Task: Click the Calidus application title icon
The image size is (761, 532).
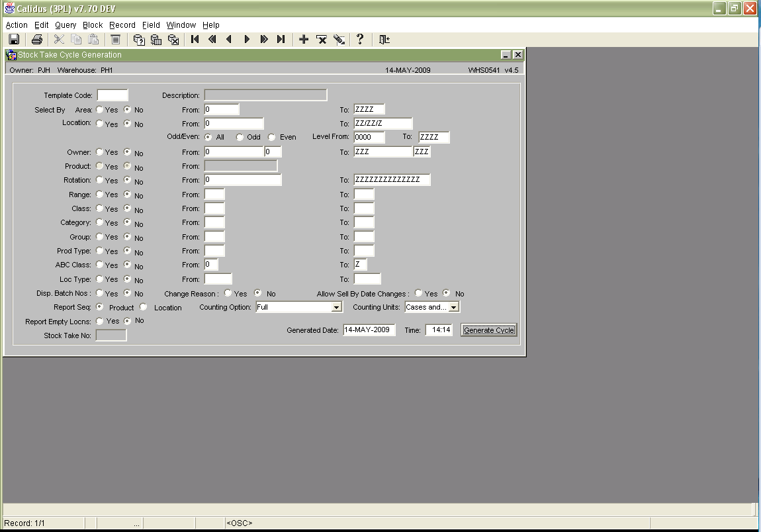Action: 9,8
